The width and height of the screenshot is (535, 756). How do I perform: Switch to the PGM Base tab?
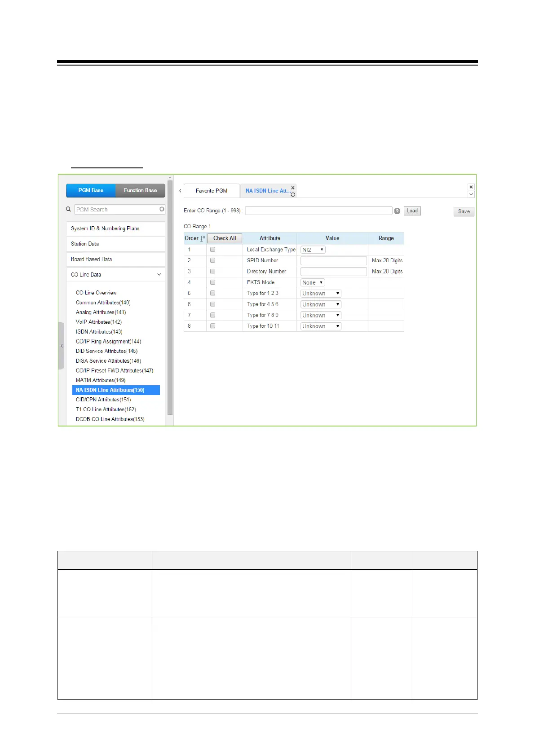[x=91, y=190]
